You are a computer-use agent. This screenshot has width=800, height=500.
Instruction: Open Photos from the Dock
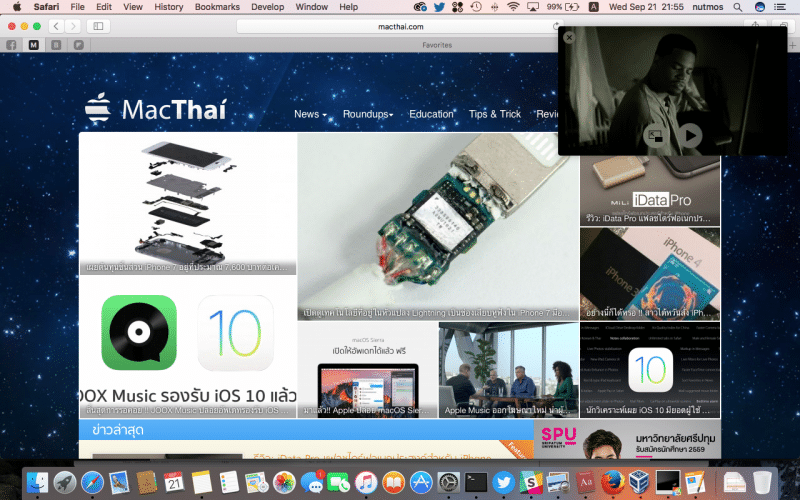pos(284,482)
